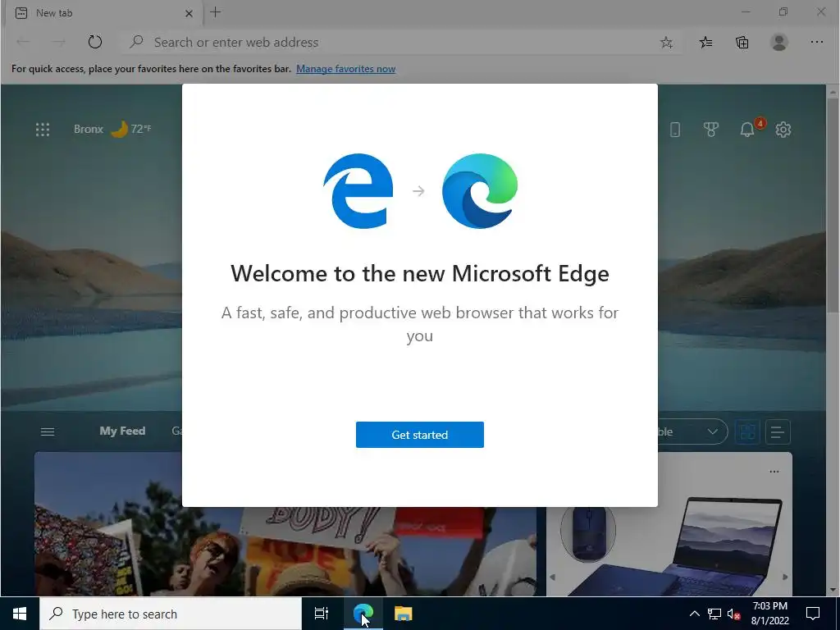Show previous ad item with left arrow
This screenshot has width=840, height=630.
pyautogui.click(x=553, y=577)
